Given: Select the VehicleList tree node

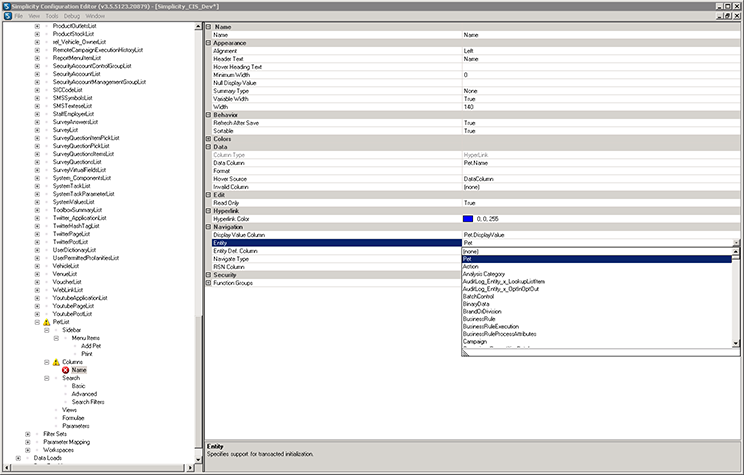Looking at the screenshot, I should click(65, 266).
